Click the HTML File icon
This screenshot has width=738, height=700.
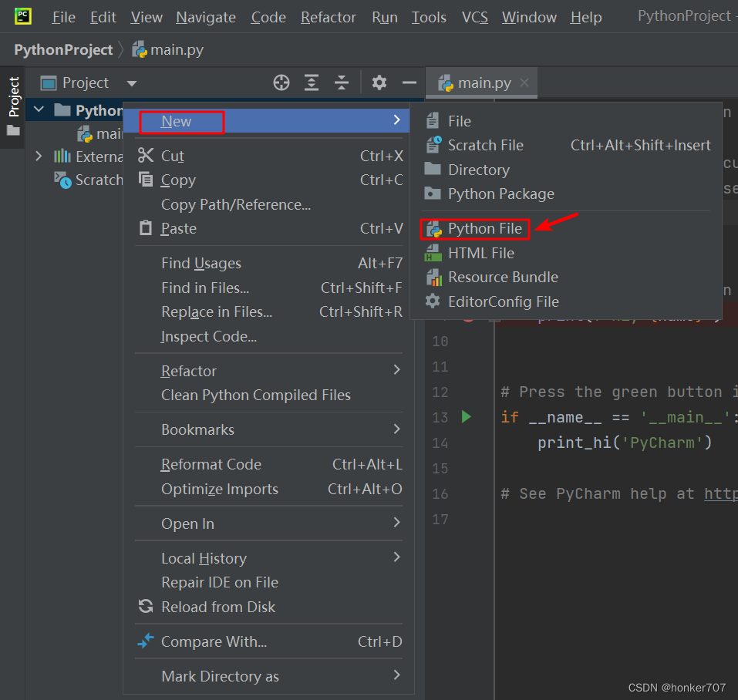(x=433, y=253)
